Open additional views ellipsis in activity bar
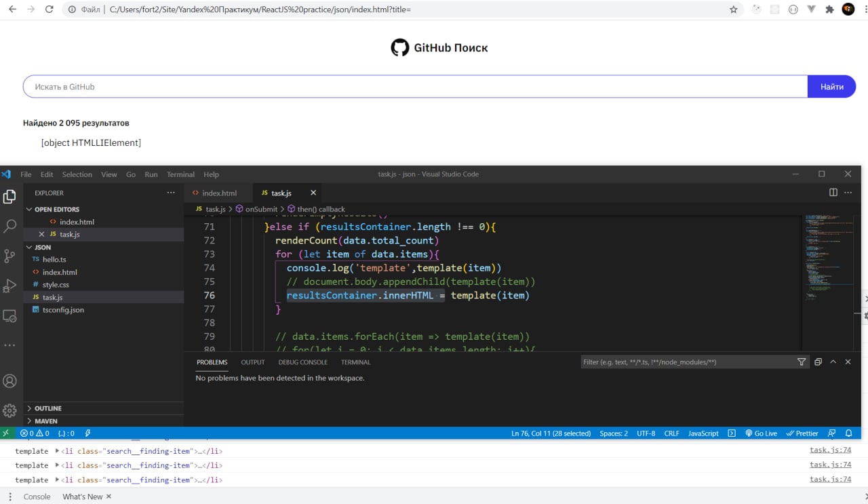This screenshot has width=868, height=504. pos(9,345)
